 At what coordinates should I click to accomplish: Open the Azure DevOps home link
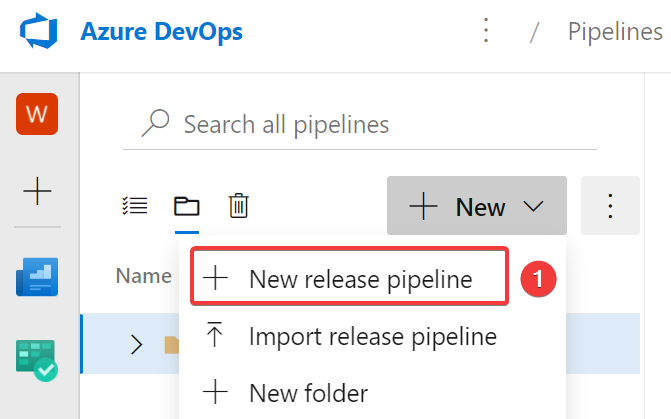point(161,32)
